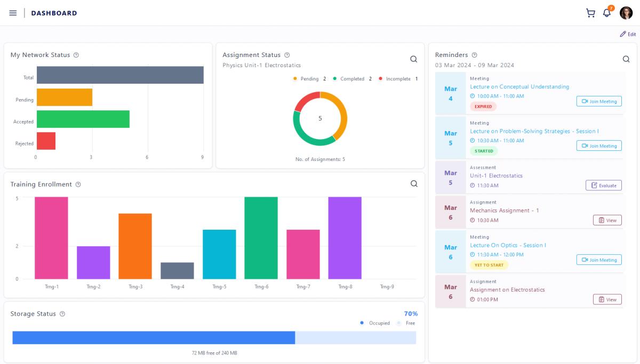Open the notifications bell
This screenshot has width=640, height=364.
pyautogui.click(x=607, y=13)
